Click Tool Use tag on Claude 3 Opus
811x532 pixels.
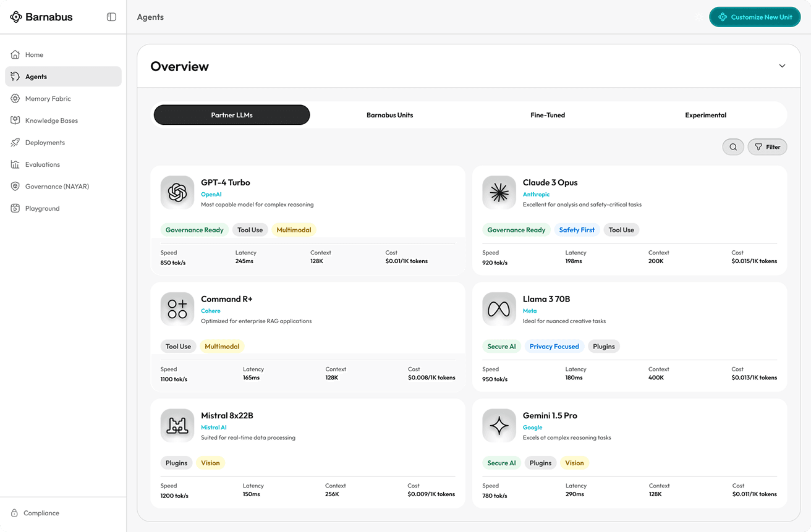click(621, 230)
